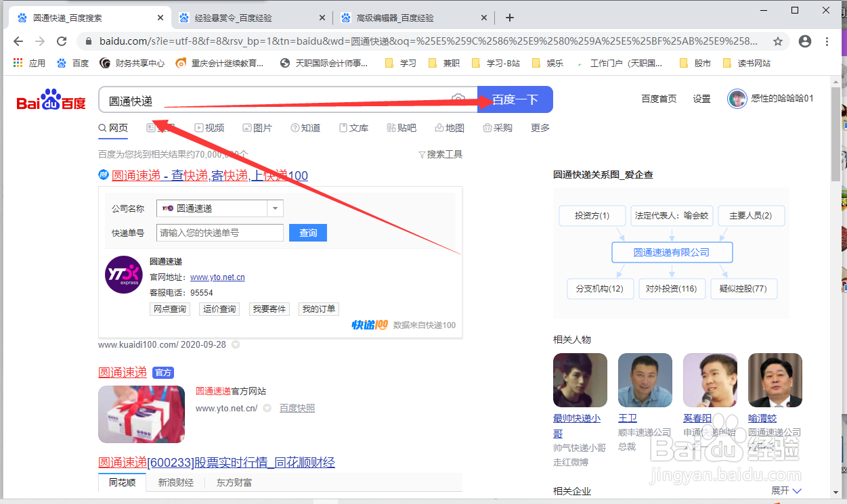Open 圆通速递[600233]股票实时行情 result

[x=217, y=463]
